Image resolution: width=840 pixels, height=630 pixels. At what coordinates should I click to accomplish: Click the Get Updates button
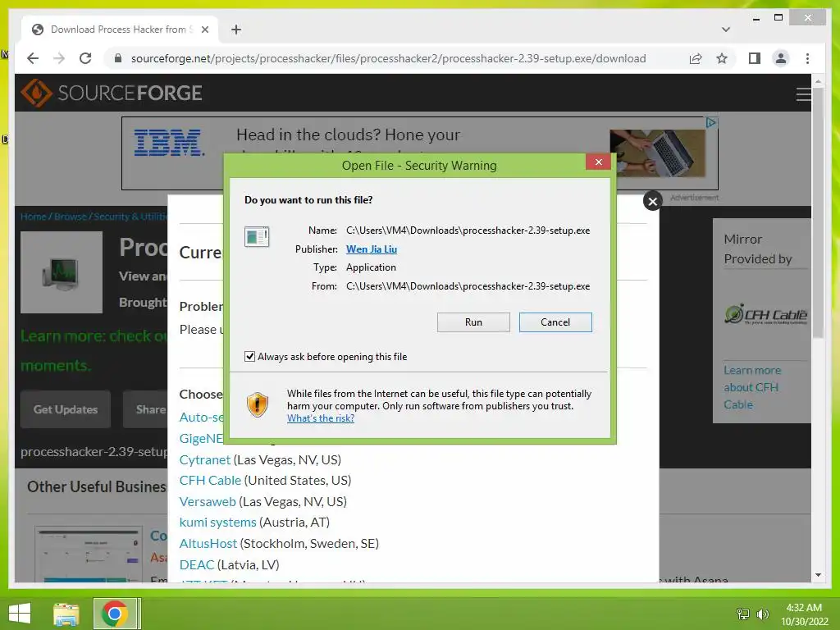point(66,409)
